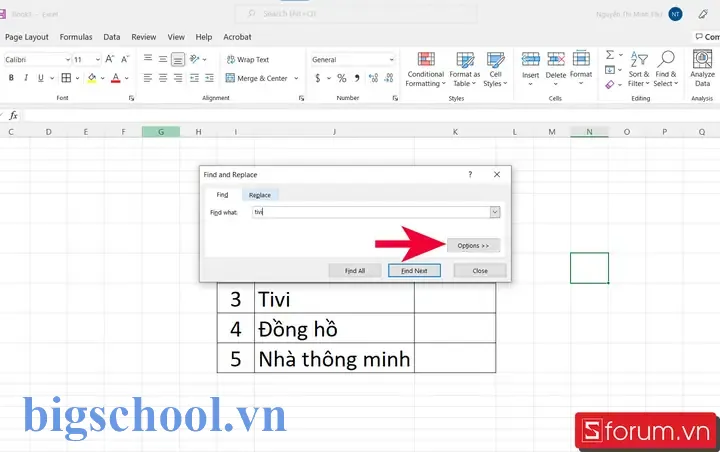Expand Merge & Center dropdown arrow
Image resolution: width=720 pixels, height=452 pixels.
296,78
